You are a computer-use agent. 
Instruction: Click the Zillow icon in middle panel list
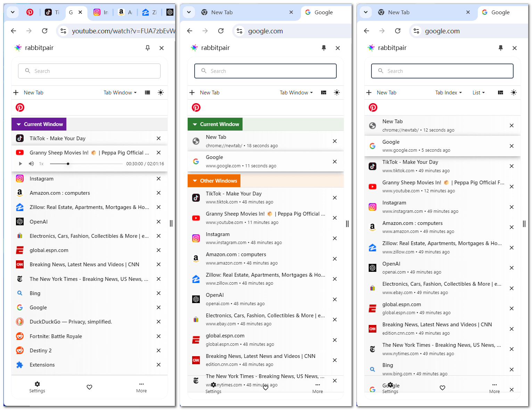(x=196, y=279)
